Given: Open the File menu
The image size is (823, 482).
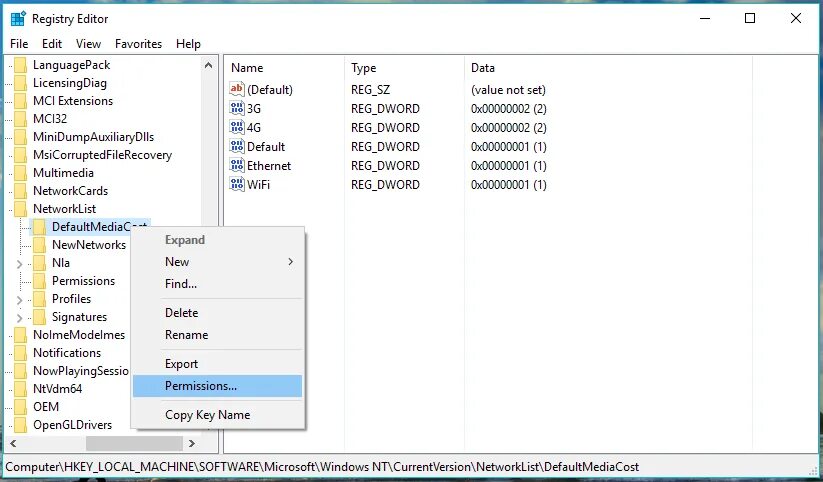Looking at the screenshot, I should tap(19, 44).
